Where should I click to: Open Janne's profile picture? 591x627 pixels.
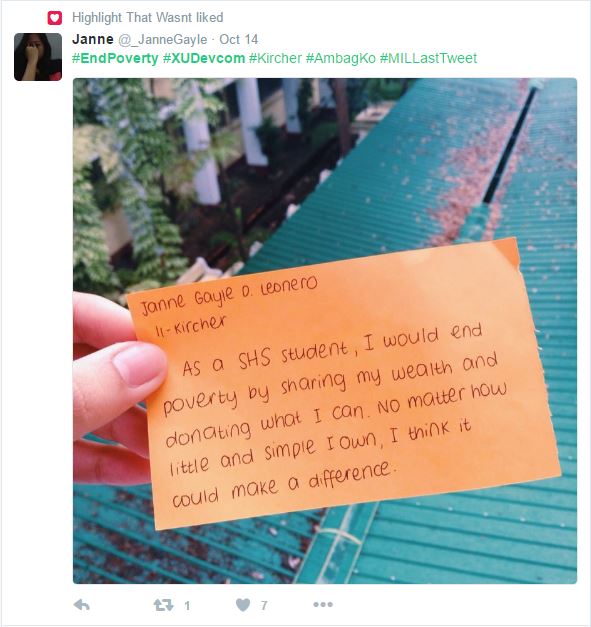pyautogui.click(x=38, y=57)
